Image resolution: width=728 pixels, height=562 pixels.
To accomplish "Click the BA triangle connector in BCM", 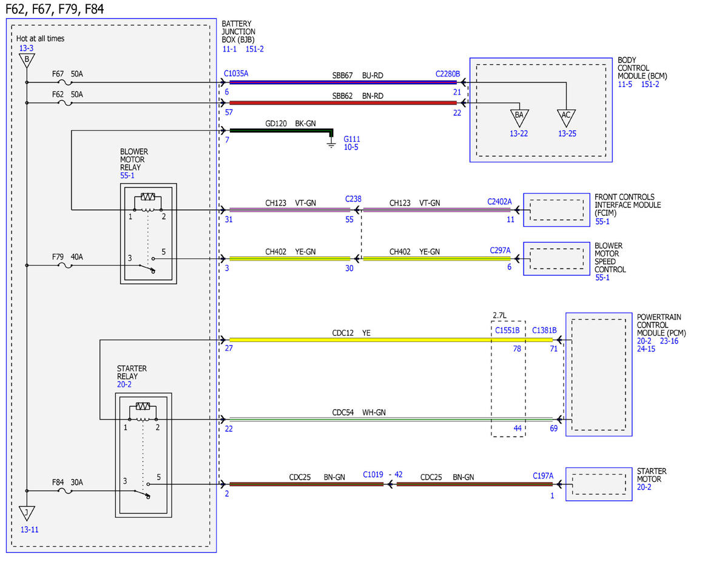I will tap(519, 116).
